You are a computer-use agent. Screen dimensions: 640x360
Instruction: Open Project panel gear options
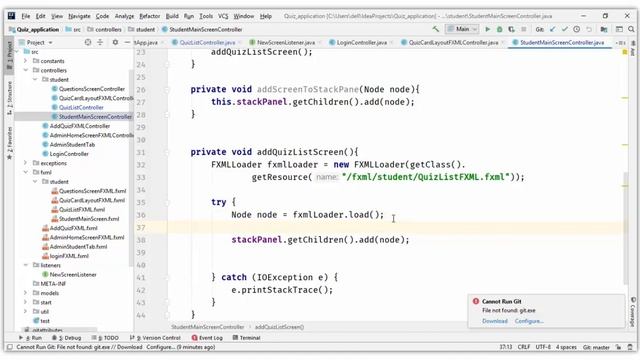(x=115, y=42)
